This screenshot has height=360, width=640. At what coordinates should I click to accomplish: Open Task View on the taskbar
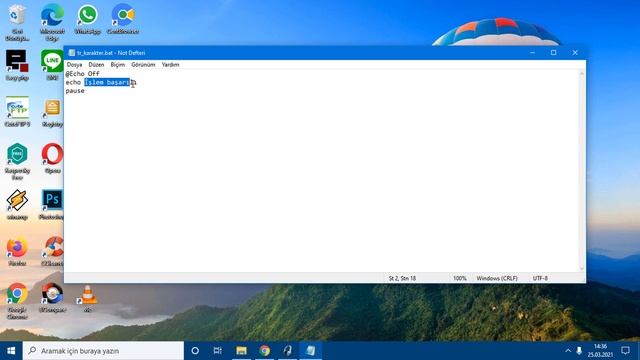coord(218,351)
